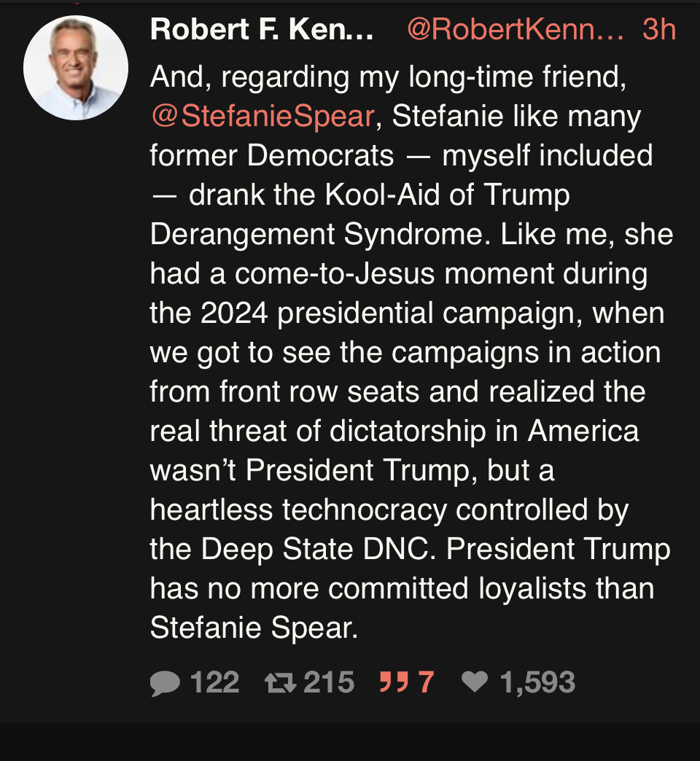
Task: Click "Stefanie Spear." at the tweet's end
Action: (x=254, y=628)
